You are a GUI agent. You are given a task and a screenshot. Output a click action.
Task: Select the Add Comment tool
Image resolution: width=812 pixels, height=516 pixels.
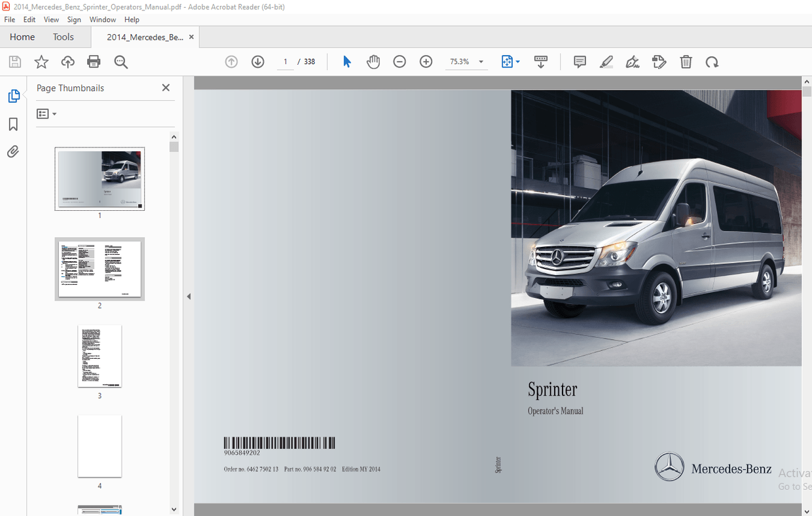580,62
